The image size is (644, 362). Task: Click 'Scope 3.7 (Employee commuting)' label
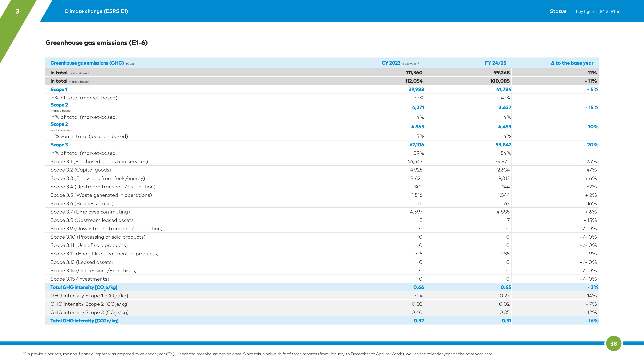[x=90, y=212]
